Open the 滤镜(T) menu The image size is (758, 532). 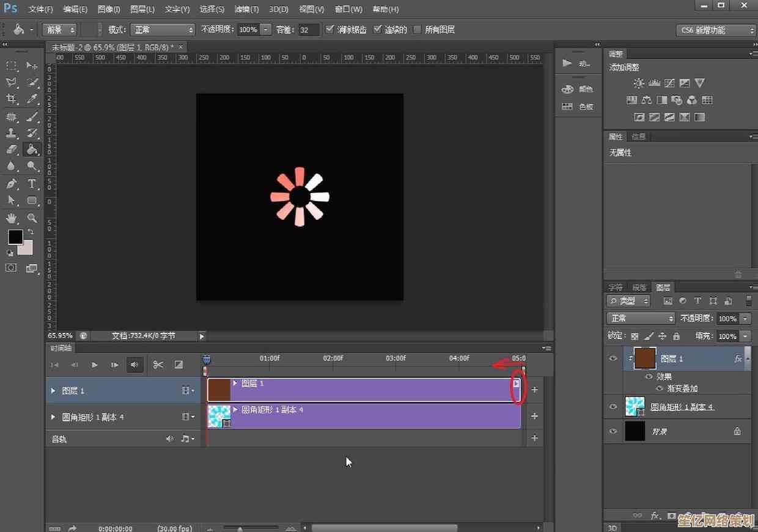tap(247, 9)
